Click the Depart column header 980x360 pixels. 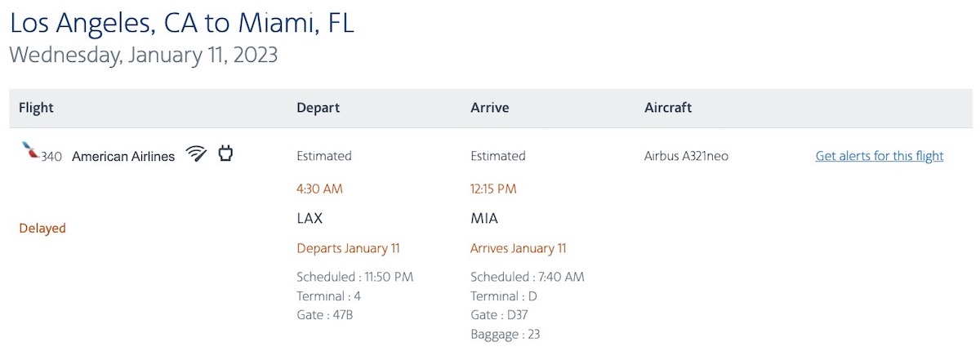[318, 108]
